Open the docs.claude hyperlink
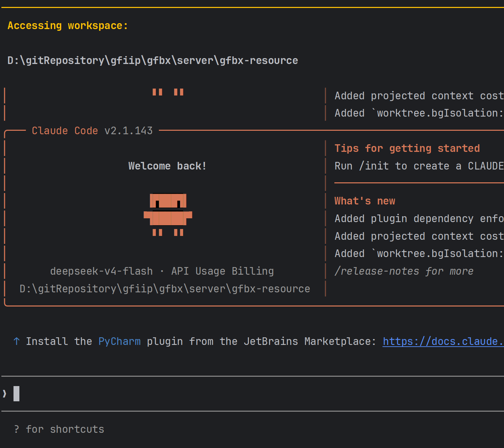This screenshot has width=504, height=448. click(443, 341)
